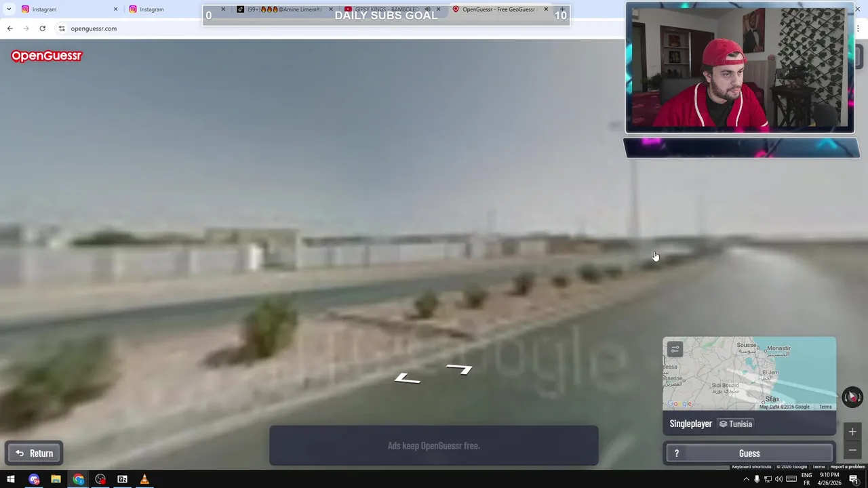
Task: Select the OpenGuessr browser tab
Action: [500, 9]
